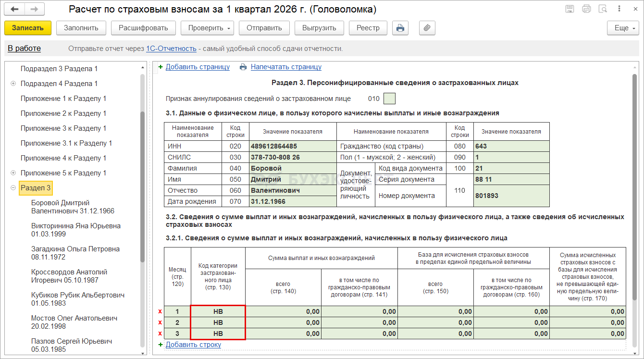The height and width of the screenshot is (359, 644).
Task: Open attachments with the paperclip icon
Action: tap(427, 28)
